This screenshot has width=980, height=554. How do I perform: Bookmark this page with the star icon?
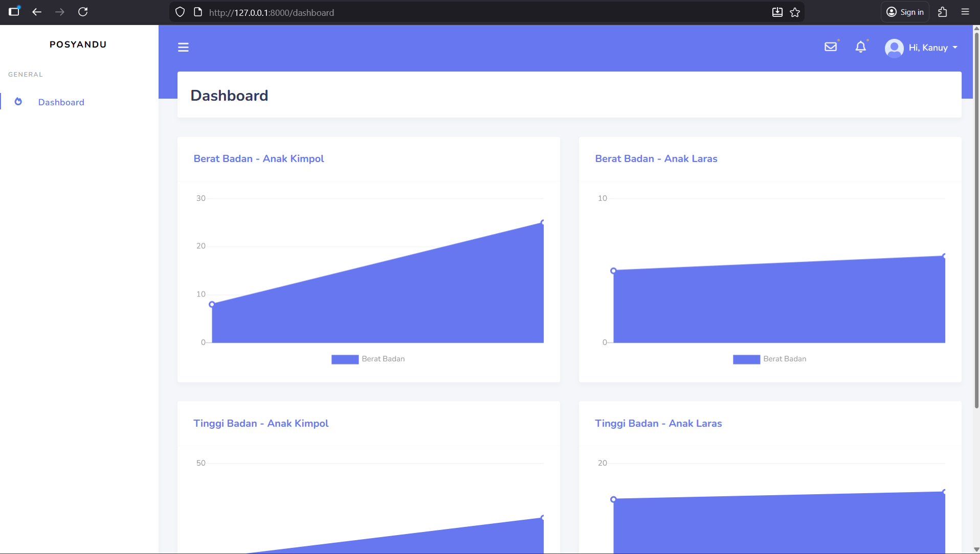[795, 12]
